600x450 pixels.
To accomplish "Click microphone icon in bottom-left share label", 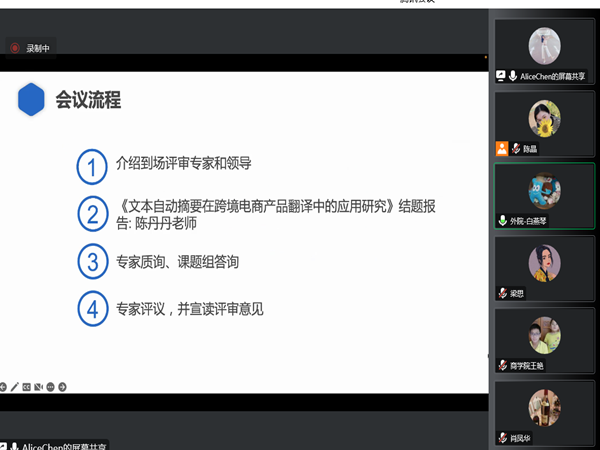I will [x=14, y=446].
